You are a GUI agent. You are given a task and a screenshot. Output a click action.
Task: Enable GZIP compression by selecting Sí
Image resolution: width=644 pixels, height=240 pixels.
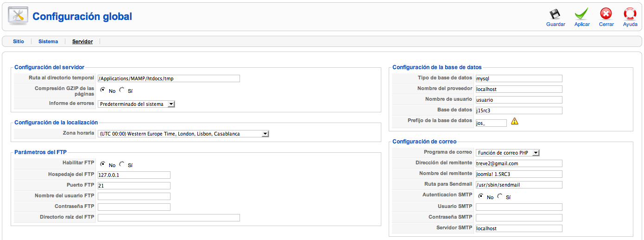pyautogui.click(x=122, y=91)
